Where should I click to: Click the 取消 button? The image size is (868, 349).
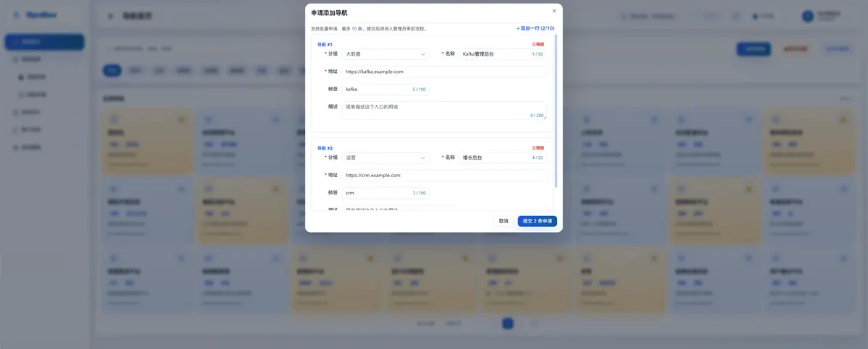[503, 221]
